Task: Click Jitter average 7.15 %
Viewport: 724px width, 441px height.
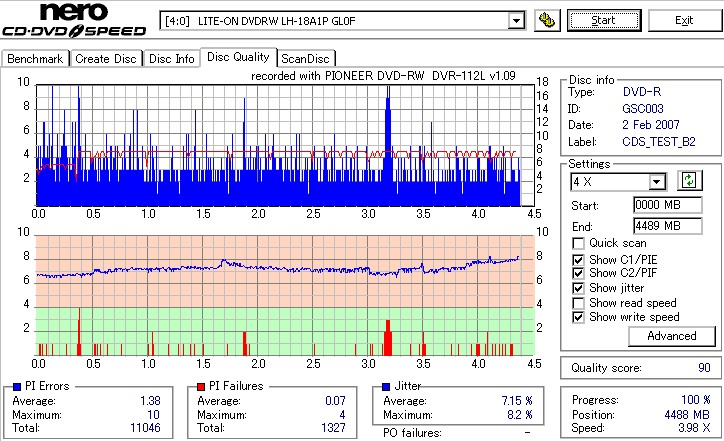Action: click(517, 401)
